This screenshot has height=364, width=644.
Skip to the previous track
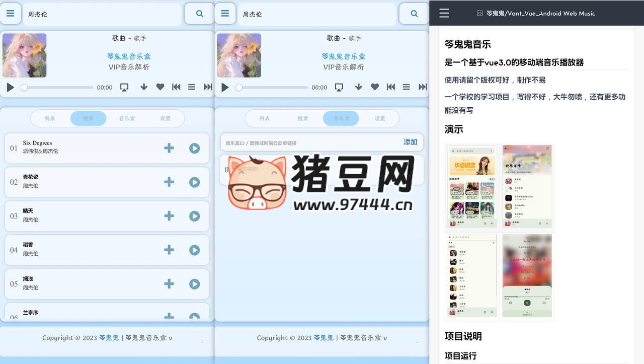[176, 87]
